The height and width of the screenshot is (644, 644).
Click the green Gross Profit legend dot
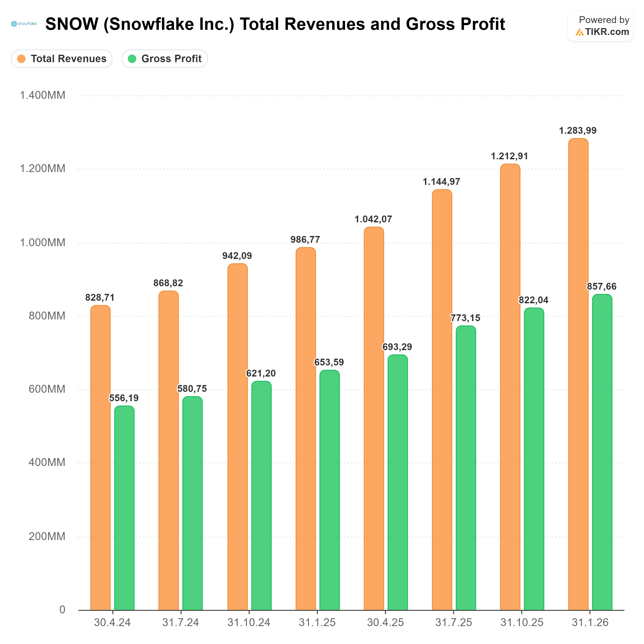tap(132, 59)
